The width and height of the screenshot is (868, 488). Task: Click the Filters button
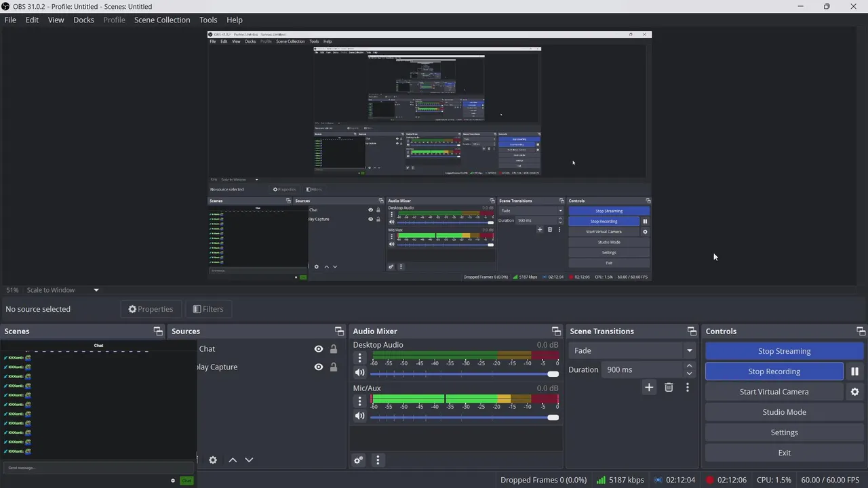coord(208,309)
